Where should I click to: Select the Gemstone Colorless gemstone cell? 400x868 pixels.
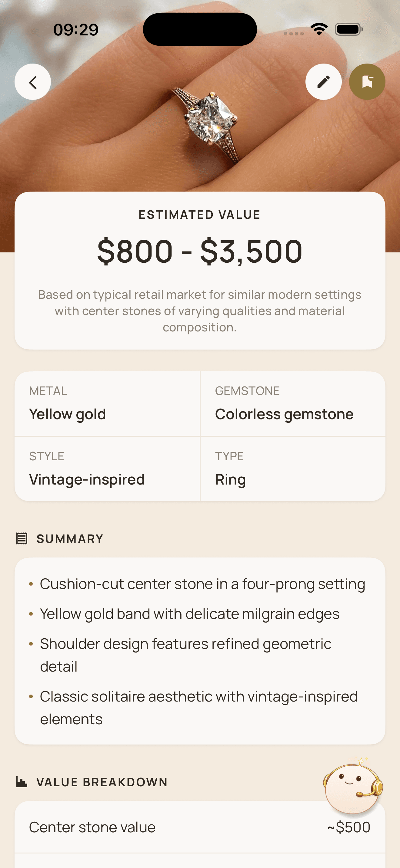coord(293,404)
